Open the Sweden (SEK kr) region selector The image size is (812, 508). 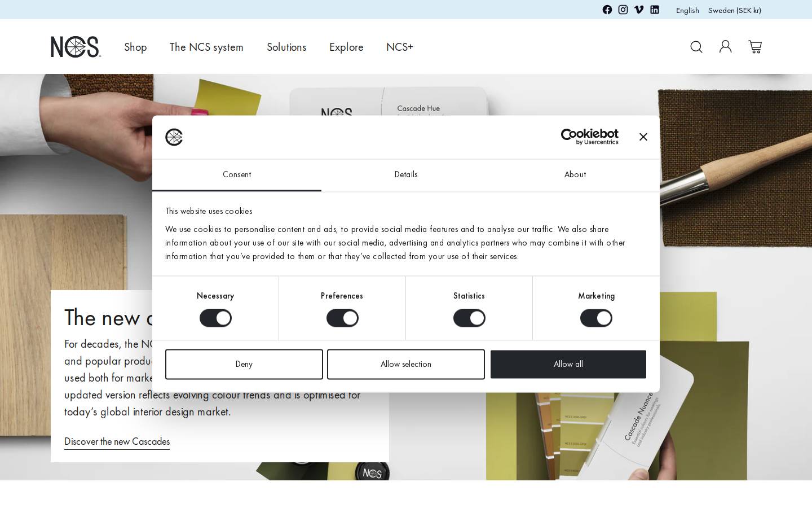pyautogui.click(x=735, y=10)
